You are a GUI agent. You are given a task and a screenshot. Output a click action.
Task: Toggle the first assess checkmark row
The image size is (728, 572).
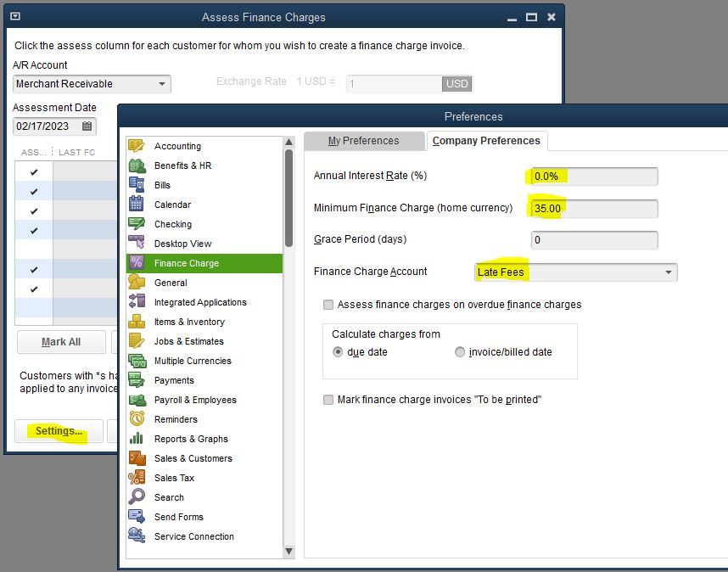coord(34,171)
